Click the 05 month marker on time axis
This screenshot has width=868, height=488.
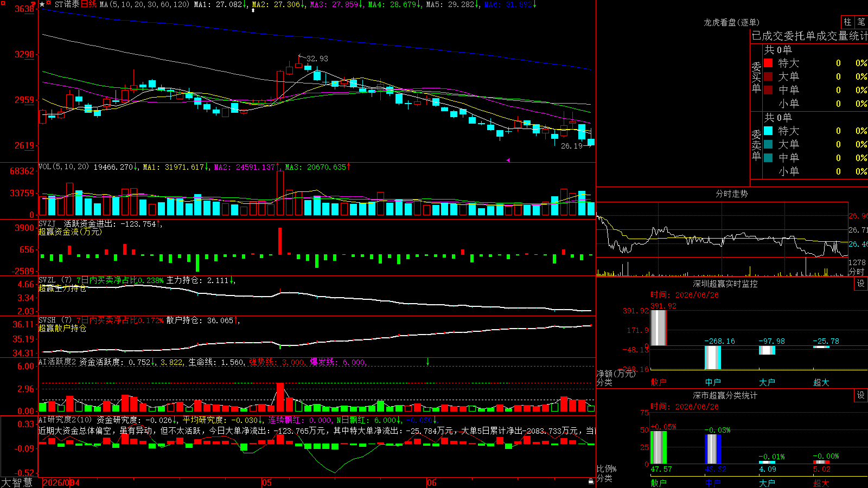coord(266,483)
